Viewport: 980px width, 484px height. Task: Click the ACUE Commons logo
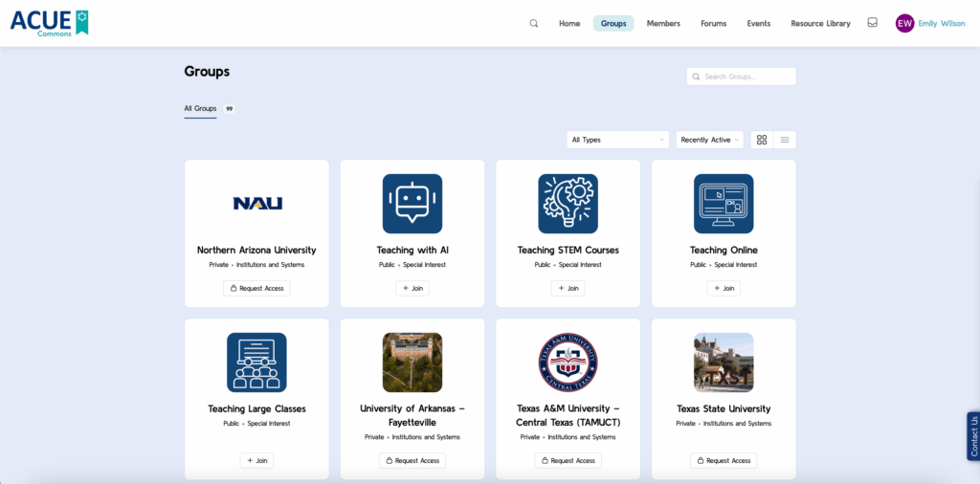50,23
